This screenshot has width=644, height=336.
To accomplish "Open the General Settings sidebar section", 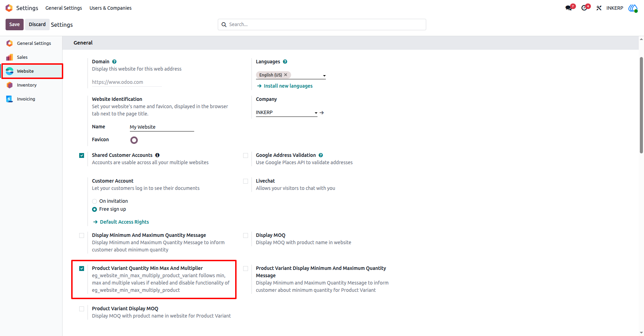I will [x=31, y=43].
